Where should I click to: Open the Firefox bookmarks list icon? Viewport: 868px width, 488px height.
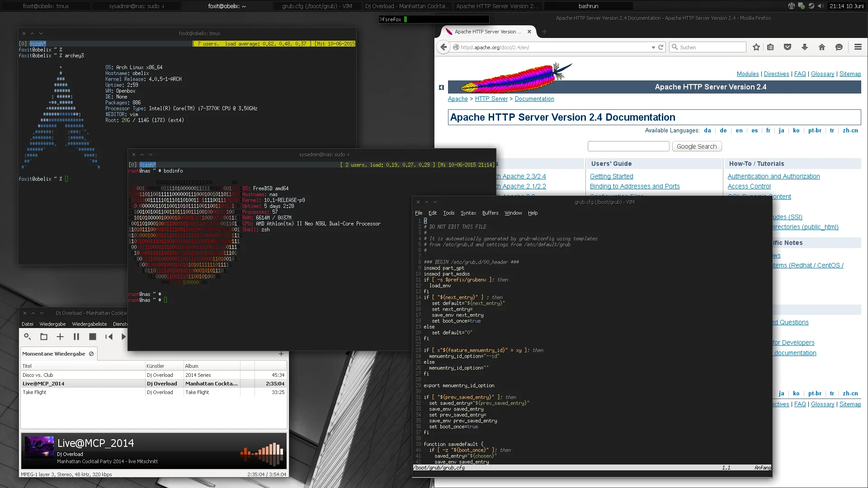[770, 47]
